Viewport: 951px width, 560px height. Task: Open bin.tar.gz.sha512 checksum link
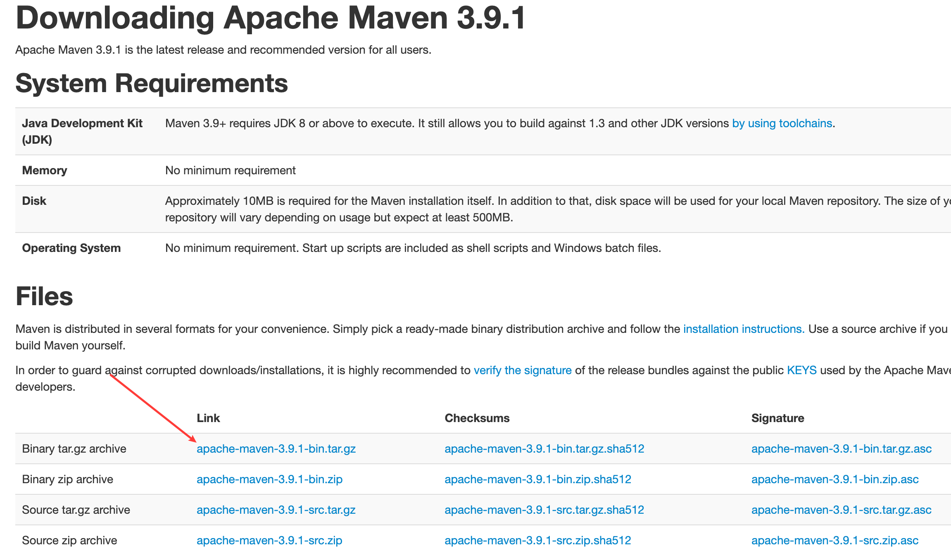[x=544, y=449]
